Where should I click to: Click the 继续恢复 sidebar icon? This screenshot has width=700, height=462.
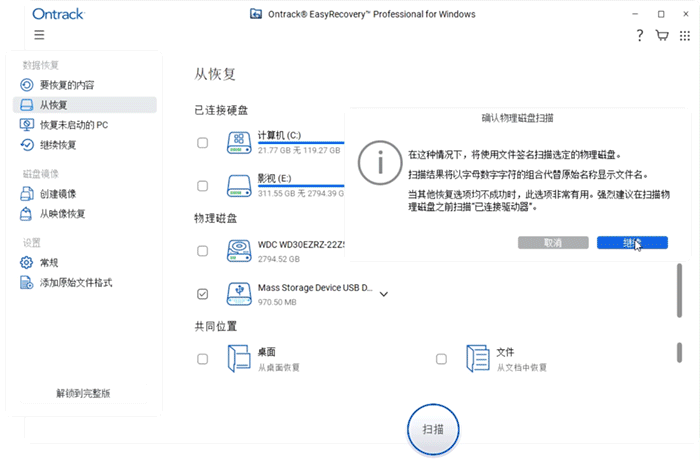coord(27,145)
